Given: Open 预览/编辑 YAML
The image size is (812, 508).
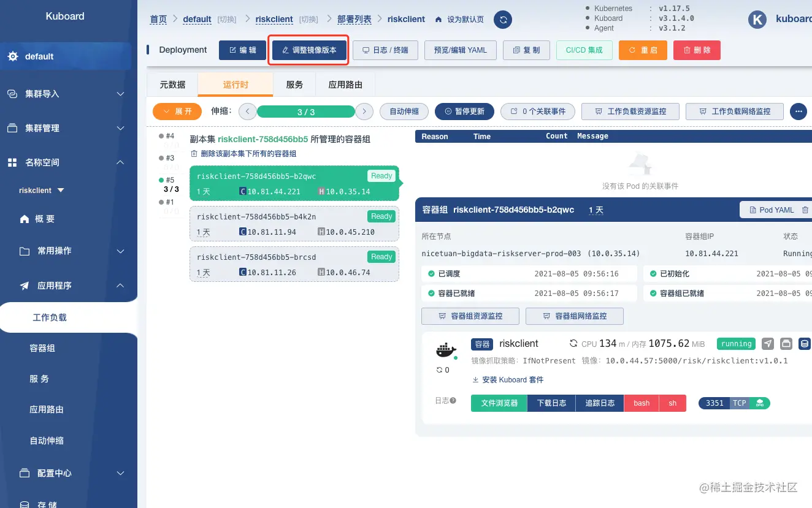Looking at the screenshot, I should pyautogui.click(x=460, y=50).
